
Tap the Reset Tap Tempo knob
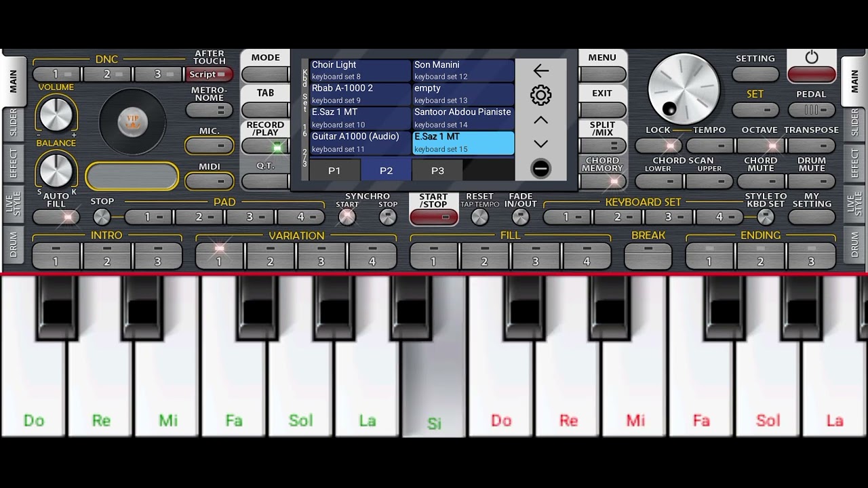coord(479,217)
